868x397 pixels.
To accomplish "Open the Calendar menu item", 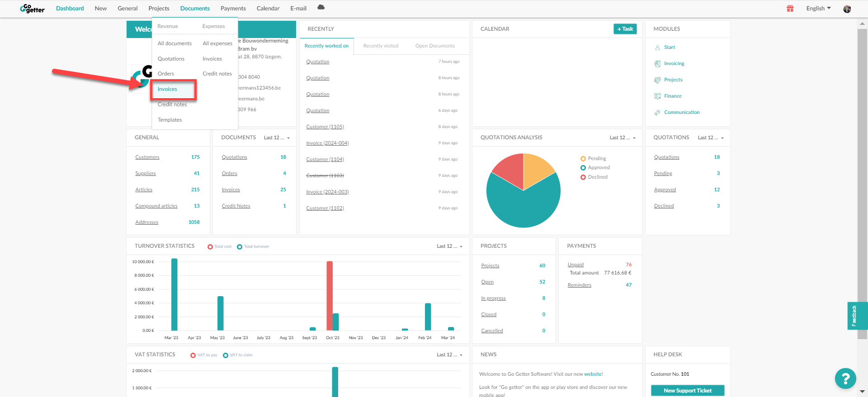I will tap(268, 8).
